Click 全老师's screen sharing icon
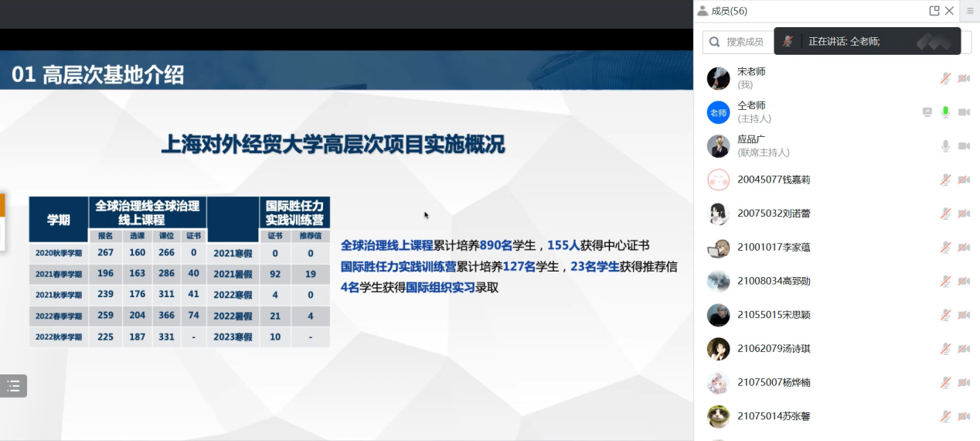This screenshot has width=980, height=441. tap(927, 112)
